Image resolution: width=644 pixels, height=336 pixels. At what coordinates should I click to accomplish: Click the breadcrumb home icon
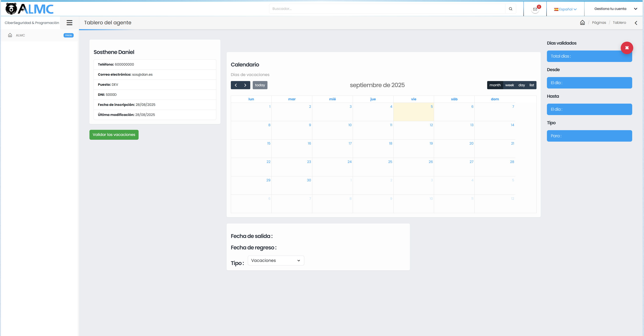(x=582, y=23)
